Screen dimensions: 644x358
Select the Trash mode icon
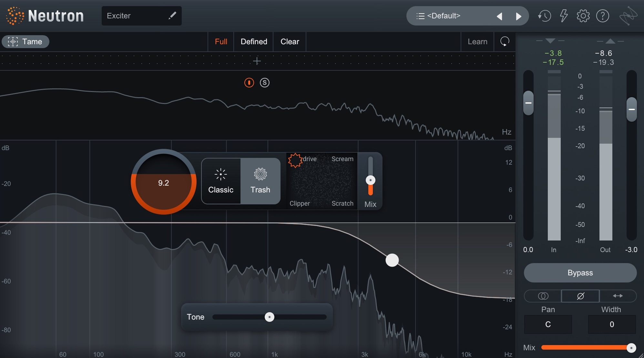[261, 174]
